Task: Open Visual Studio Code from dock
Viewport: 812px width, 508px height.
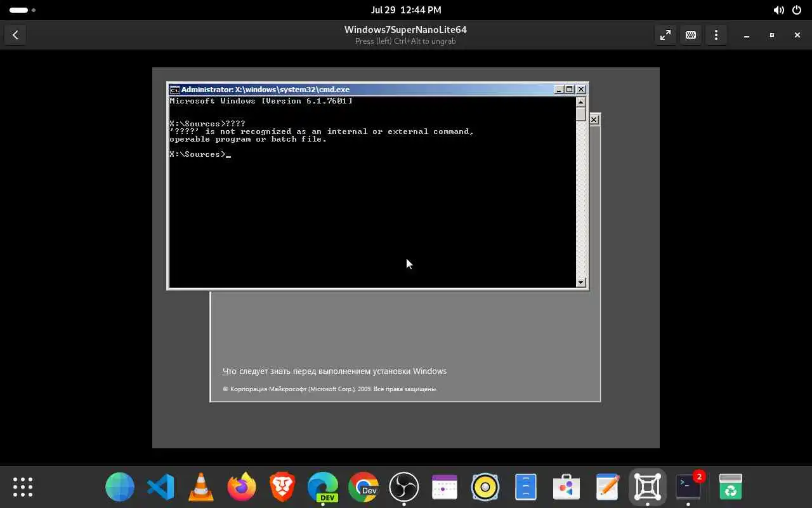Action: click(160, 487)
